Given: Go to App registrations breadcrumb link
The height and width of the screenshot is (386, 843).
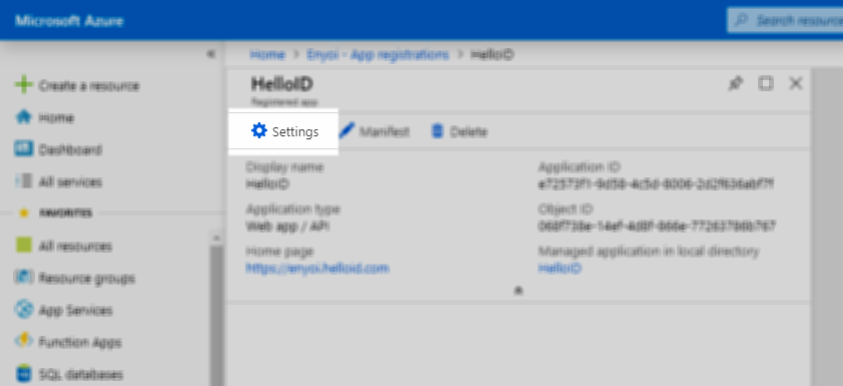Looking at the screenshot, I should point(377,54).
